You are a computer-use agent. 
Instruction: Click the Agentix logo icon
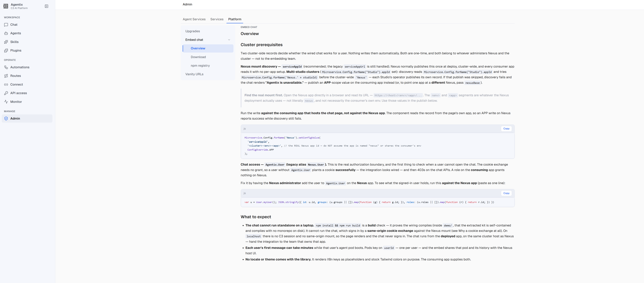pos(6,6)
